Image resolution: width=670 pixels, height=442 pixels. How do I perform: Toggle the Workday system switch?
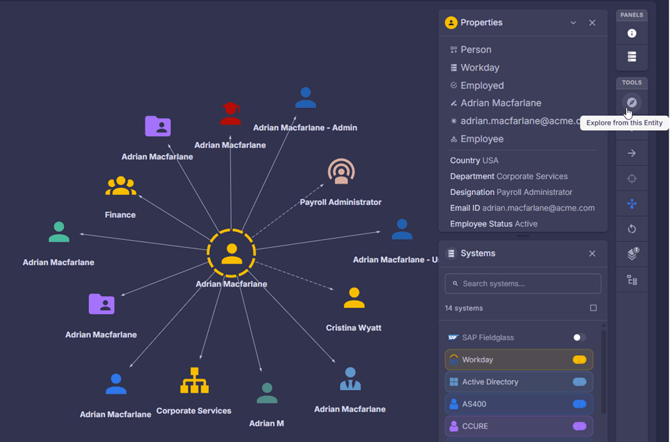coord(579,360)
